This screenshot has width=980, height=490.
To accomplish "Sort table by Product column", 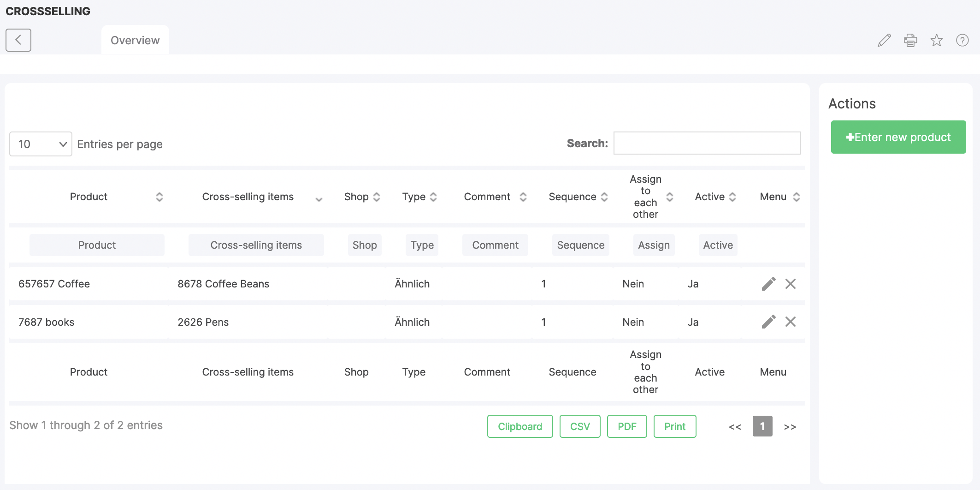I will (89, 197).
